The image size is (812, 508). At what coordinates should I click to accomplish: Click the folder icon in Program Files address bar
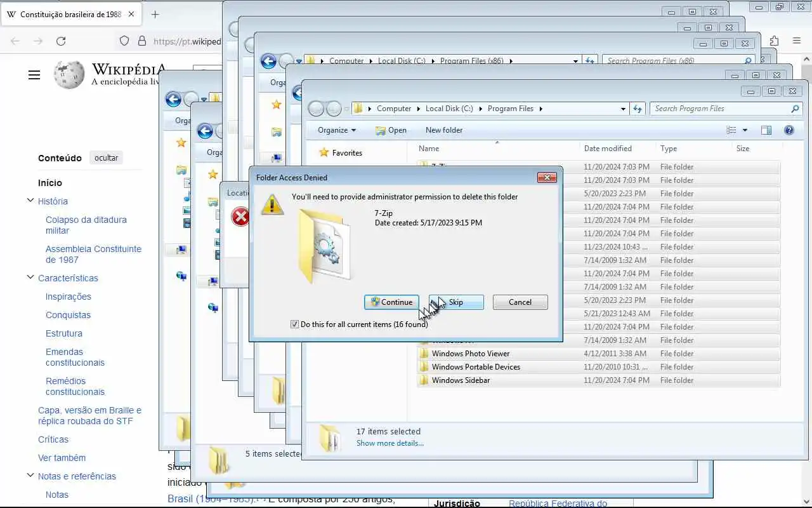(x=358, y=109)
